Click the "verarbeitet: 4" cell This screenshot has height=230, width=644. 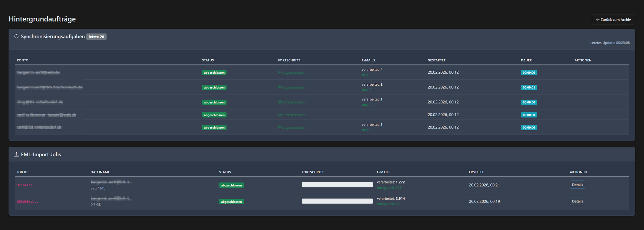pyautogui.click(x=372, y=70)
